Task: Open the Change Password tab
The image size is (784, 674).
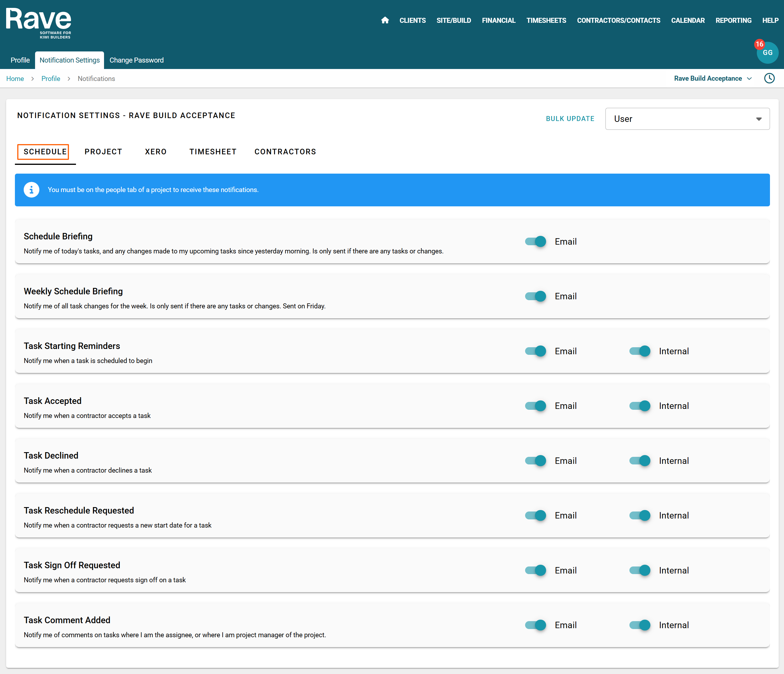Action: coord(136,60)
